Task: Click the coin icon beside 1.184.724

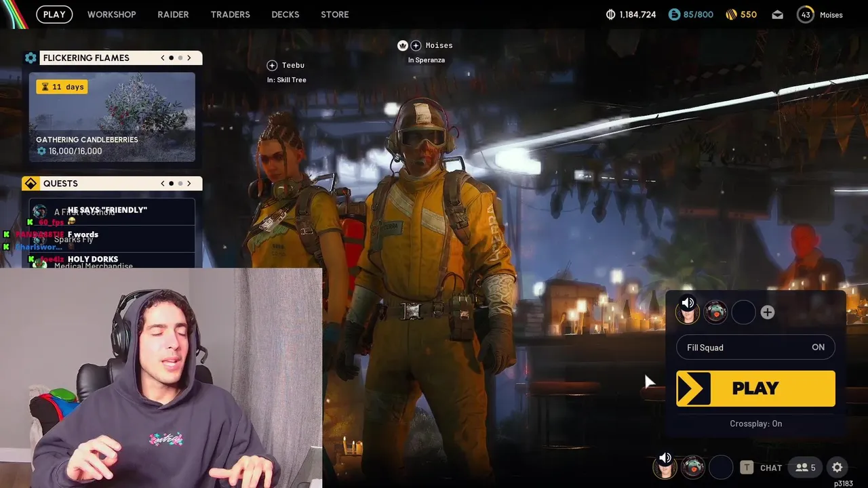Action: click(x=610, y=14)
